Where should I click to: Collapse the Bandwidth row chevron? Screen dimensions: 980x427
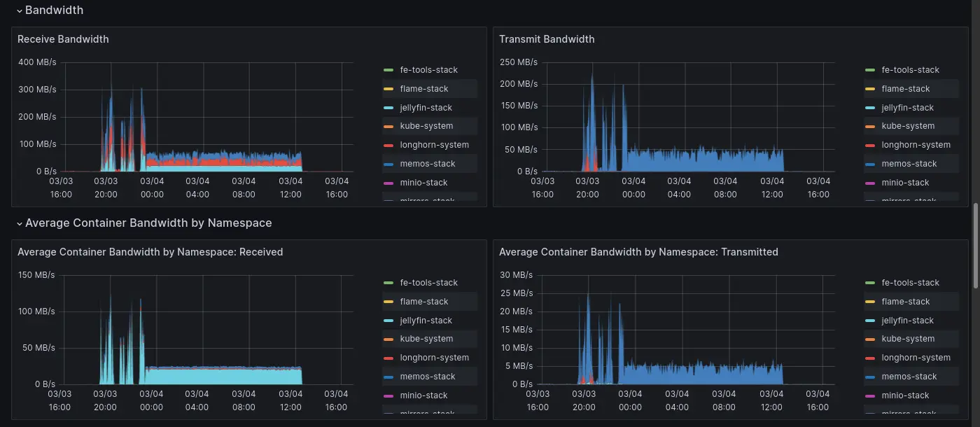(20, 10)
